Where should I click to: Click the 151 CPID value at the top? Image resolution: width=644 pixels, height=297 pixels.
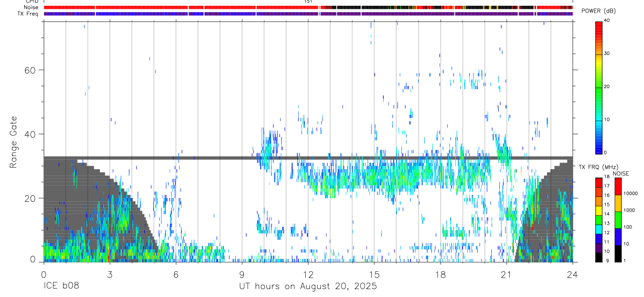pos(308,2)
